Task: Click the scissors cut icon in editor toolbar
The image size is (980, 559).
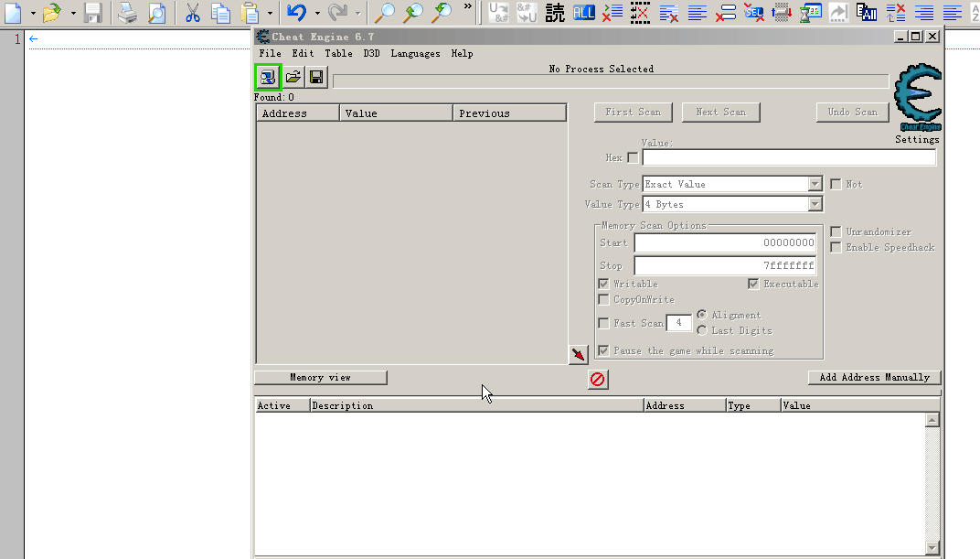Action: point(192,13)
